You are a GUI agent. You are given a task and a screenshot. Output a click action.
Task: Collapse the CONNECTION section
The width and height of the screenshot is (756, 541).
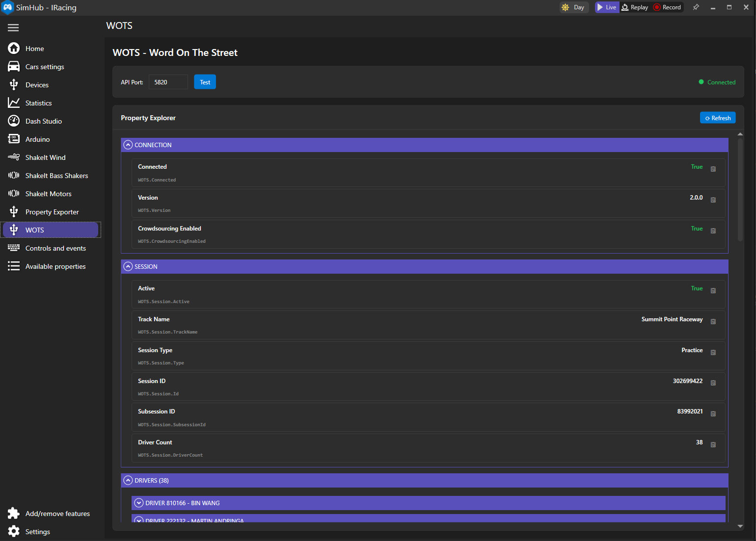128,144
